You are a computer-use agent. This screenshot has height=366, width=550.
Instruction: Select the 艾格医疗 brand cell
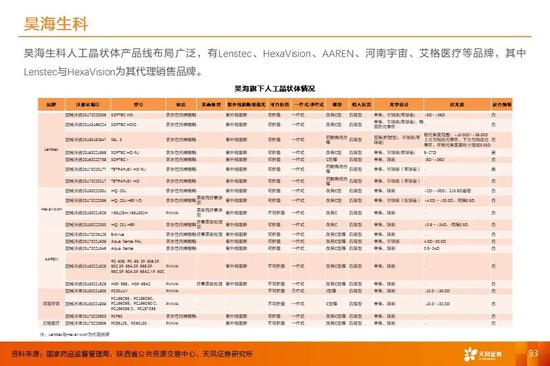coord(52,323)
